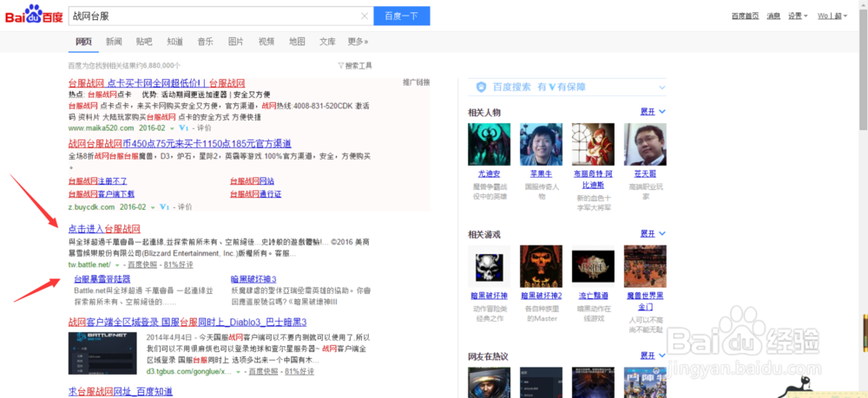Open the 台服暴雪登陆器 sublink

click(x=102, y=278)
